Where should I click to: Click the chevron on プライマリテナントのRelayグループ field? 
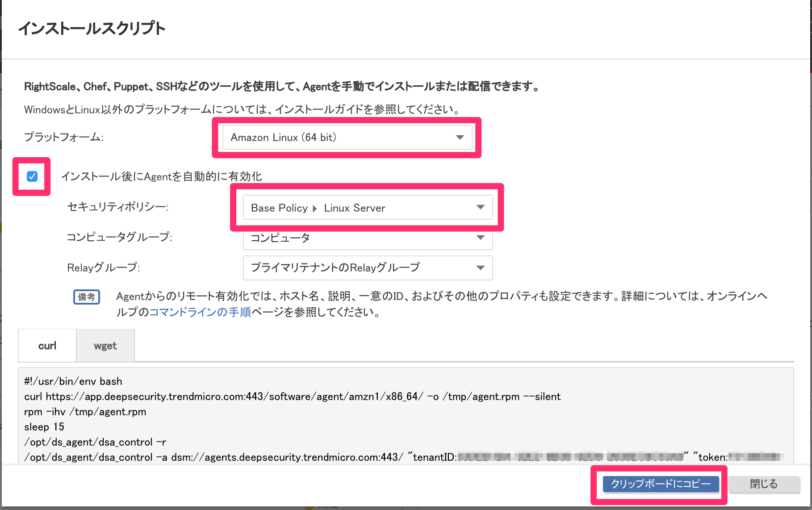click(x=480, y=268)
